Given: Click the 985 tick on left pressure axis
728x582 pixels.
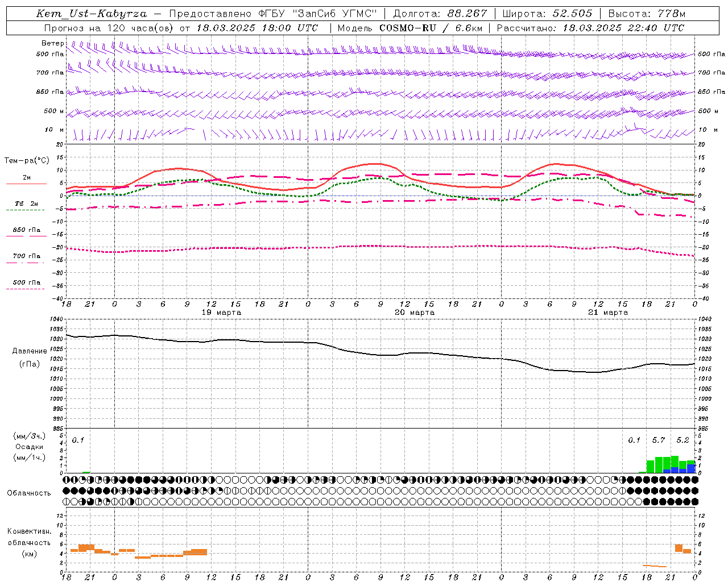Looking at the screenshot, I should click(x=59, y=429).
